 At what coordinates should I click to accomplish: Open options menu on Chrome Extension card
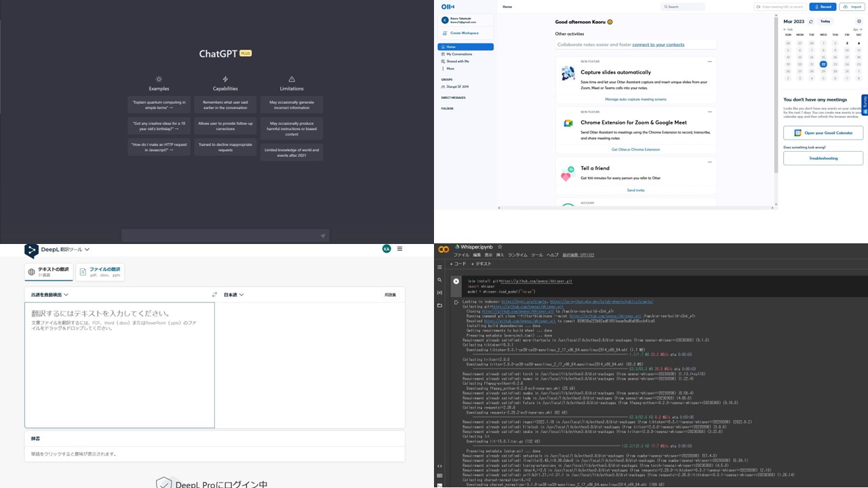[710, 112]
